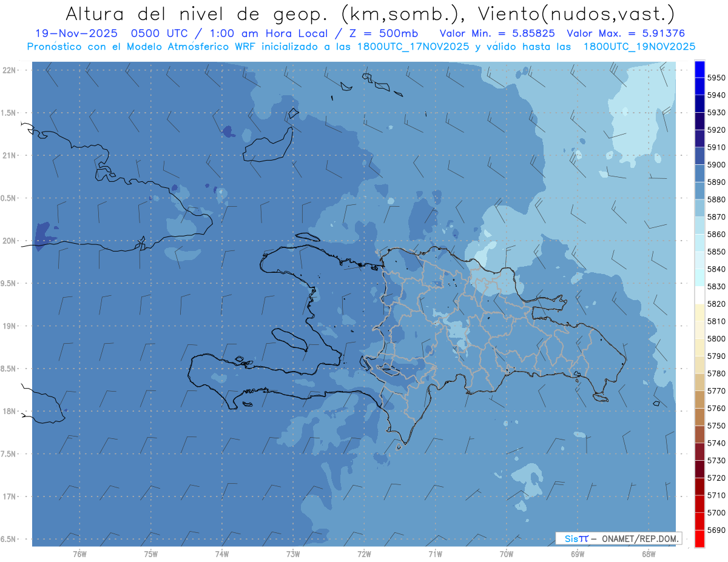Pick the legend band between 5810 and 5820
Screen dimensions: 728x562
click(x=699, y=312)
